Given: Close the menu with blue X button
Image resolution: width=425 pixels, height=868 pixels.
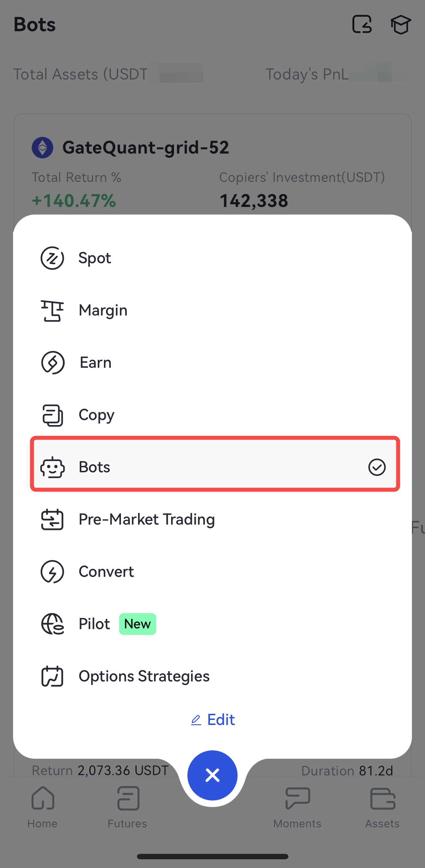Looking at the screenshot, I should 212,775.
